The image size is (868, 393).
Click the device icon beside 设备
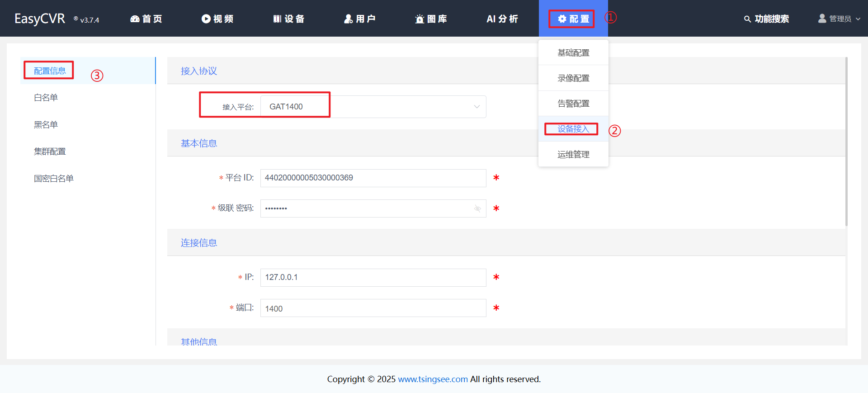tap(277, 19)
